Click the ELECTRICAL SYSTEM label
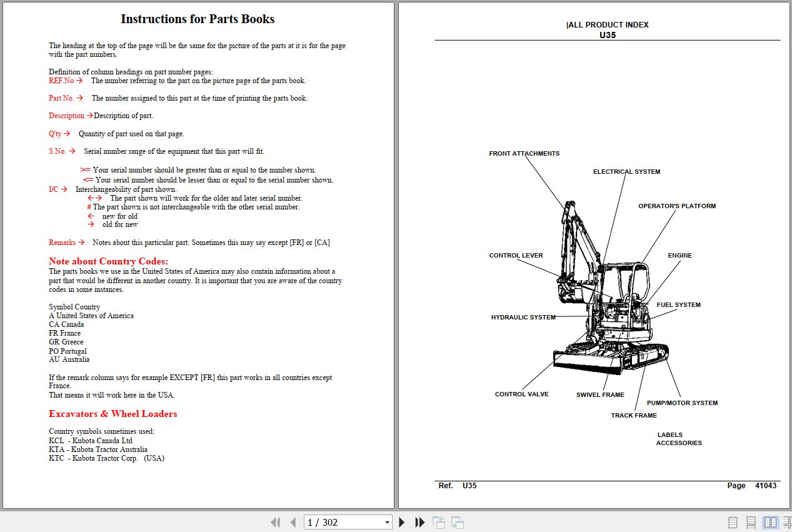This screenshot has height=532, width=792. pyautogui.click(x=626, y=171)
